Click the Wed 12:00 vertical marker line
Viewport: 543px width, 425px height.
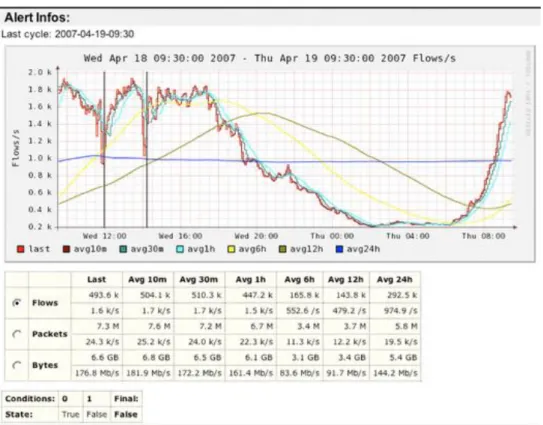(x=104, y=150)
